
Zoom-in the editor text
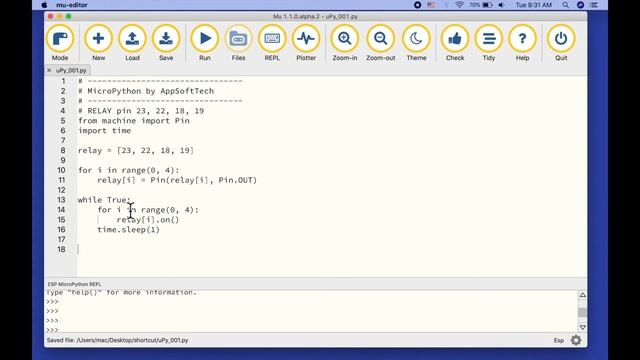click(344, 43)
